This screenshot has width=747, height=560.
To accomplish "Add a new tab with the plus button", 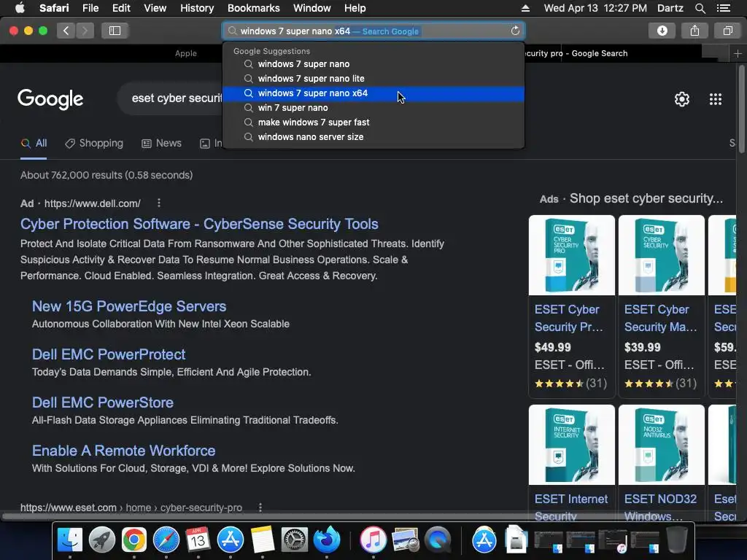I will [738, 54].
